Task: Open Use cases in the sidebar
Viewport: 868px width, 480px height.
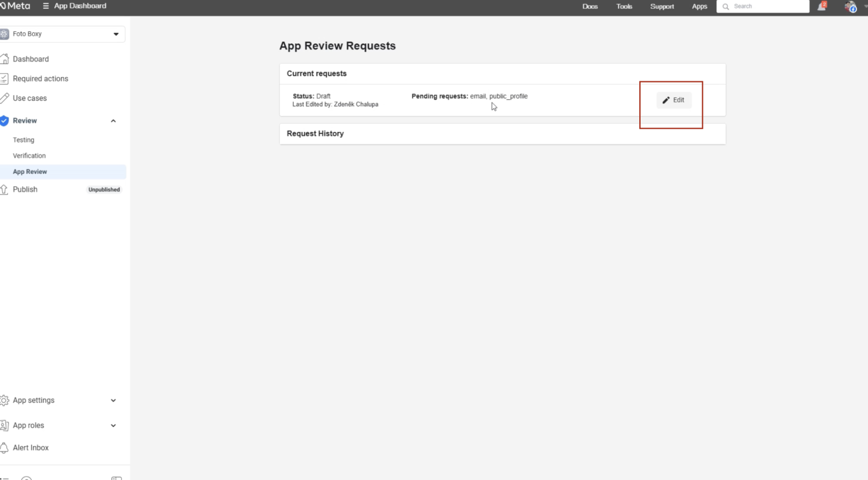Action: coord(30,98)
